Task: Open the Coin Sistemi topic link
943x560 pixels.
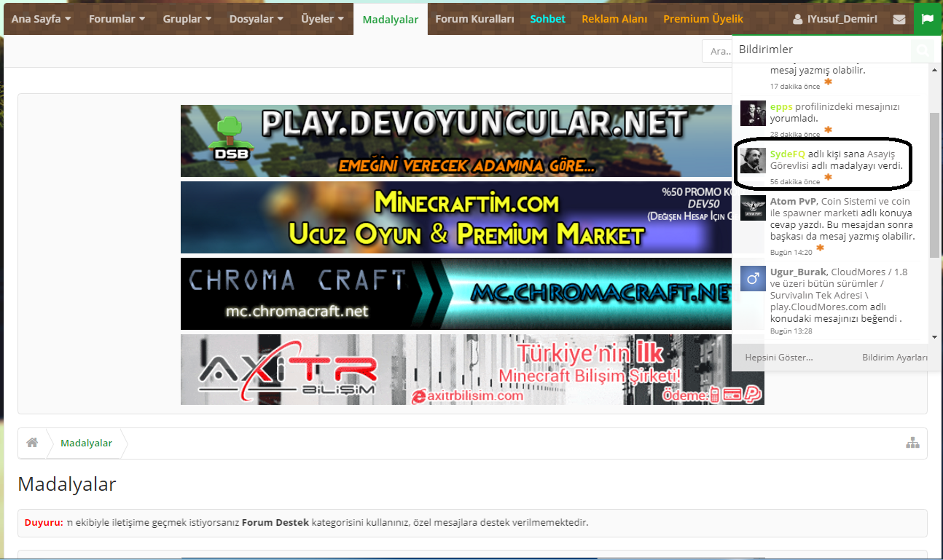Action: click(x=841, y=208)
